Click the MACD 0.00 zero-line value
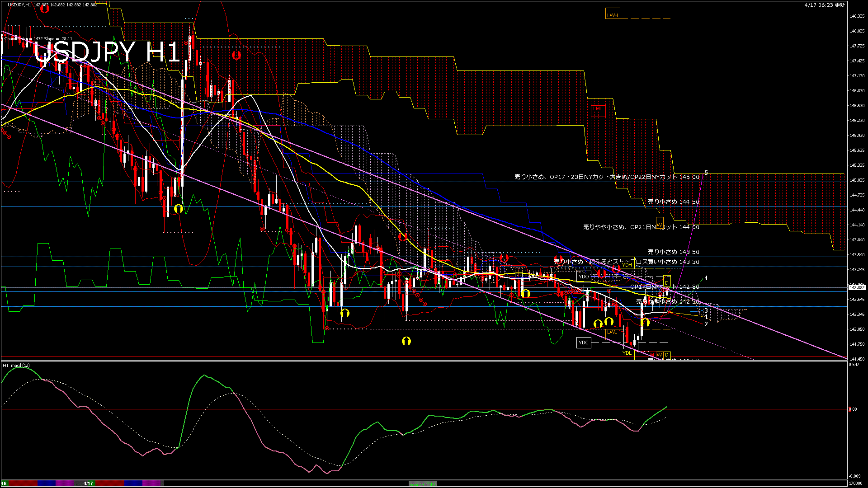 tap(853, 409)
